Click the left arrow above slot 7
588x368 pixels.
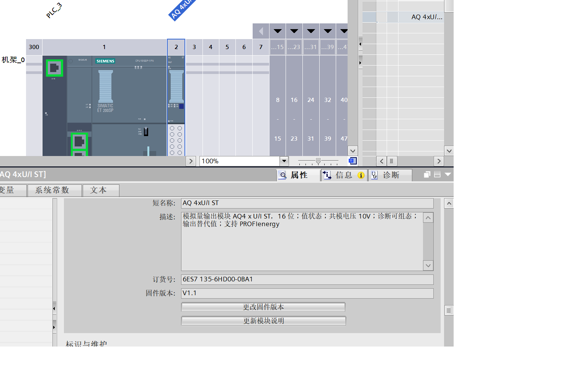pos(261,31)
